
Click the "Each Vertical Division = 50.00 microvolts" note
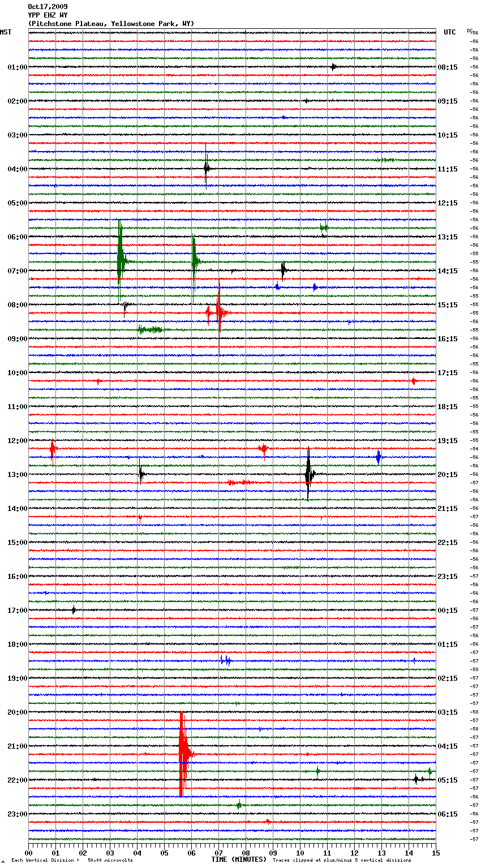(x=72, y=861)
